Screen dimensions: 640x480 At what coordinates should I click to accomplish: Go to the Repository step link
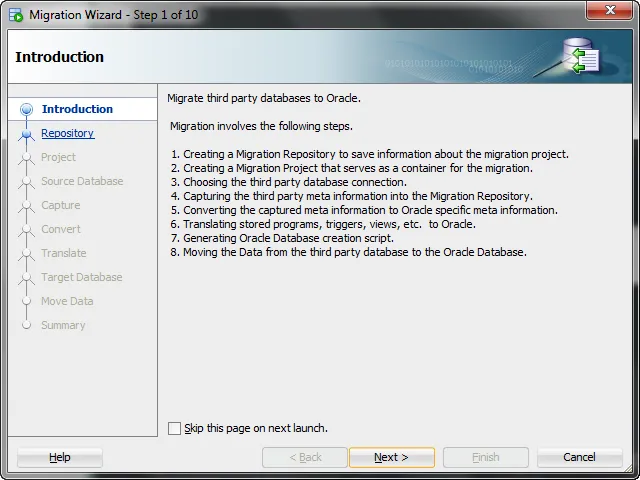[68, 133]
